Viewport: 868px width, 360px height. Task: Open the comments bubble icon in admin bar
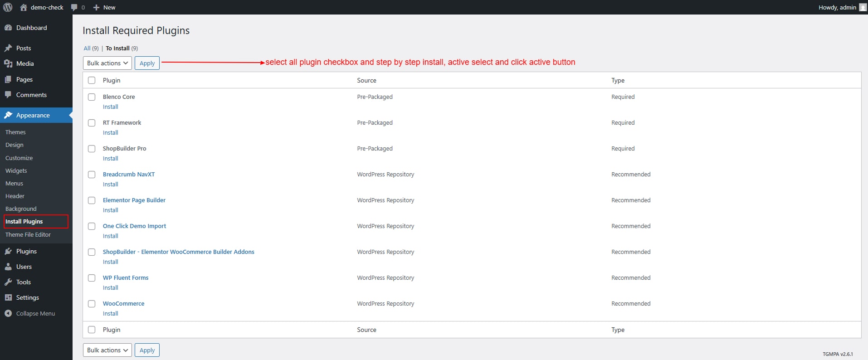pos(74,7)
